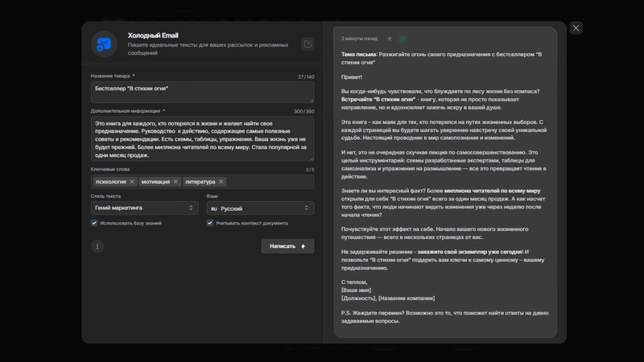Viewport: 644px width, 362px height.
Task: Remove the психология keyword tag
Action: 132,182
